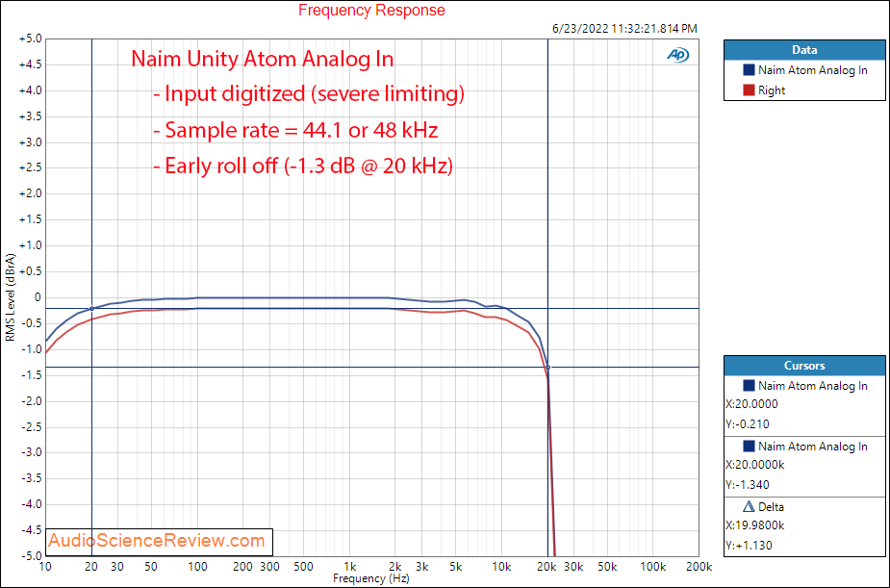Click the 'X:20.0000' cursor reading
This screenshot has height=588, width=890.
[751, 404]
